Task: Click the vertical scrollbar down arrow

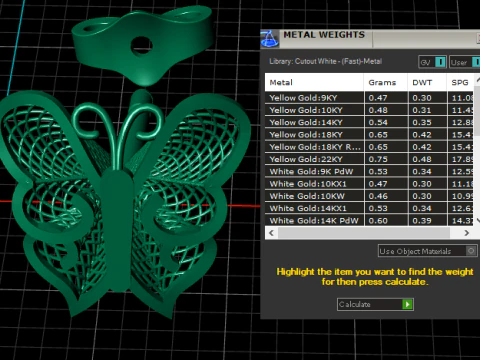Action: coord(477,220)
